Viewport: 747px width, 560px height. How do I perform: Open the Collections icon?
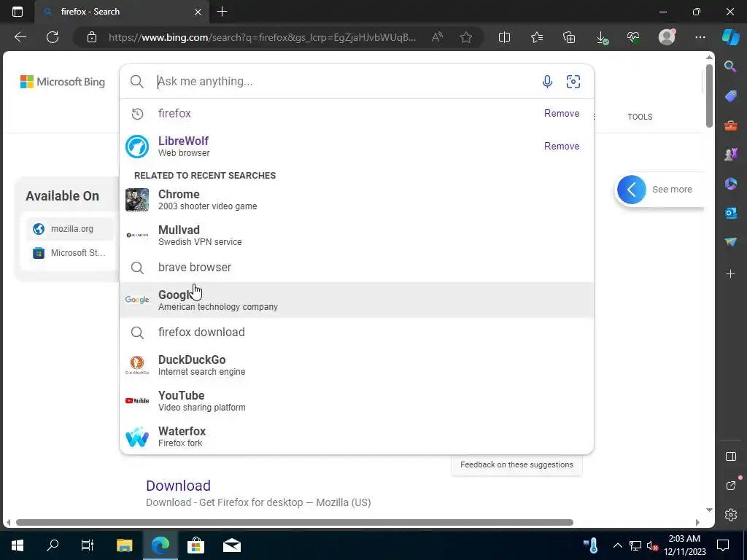569,37
